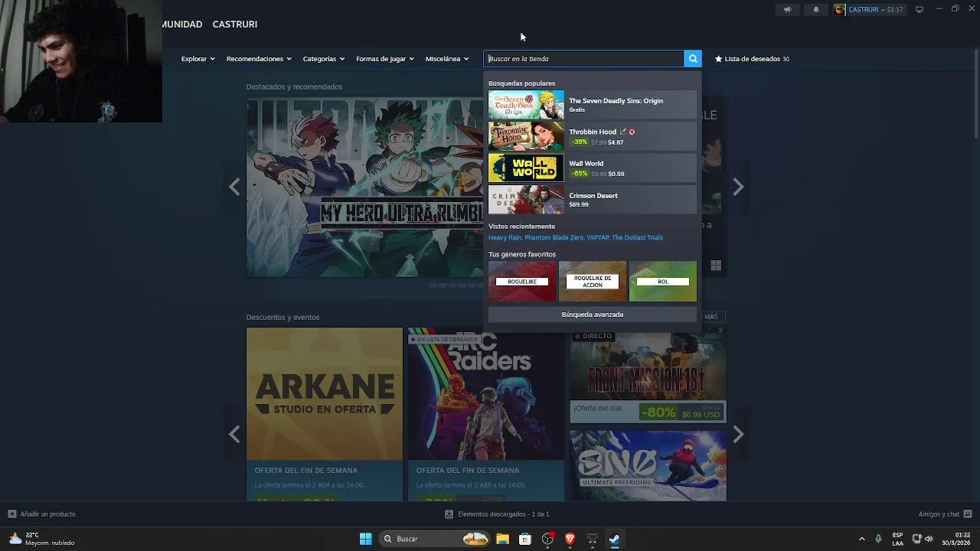Go to next featured game arrow
The width and height of the screenshot is (980, 551).
pos(738,187)
